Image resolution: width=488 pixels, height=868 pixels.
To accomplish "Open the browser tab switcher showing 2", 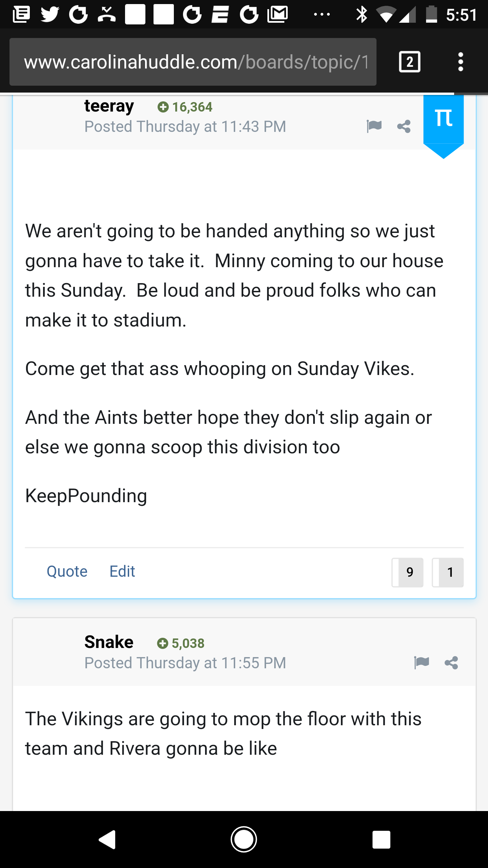I will [410, 62].
